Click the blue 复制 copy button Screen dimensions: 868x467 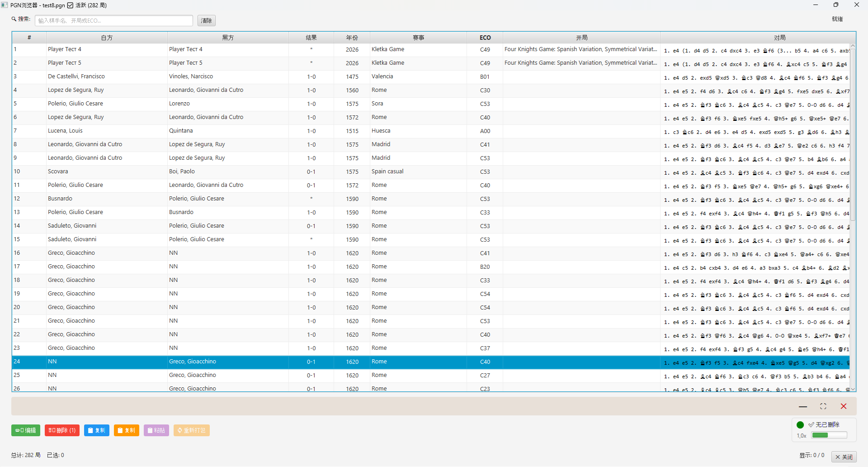[x=97, y=430]
